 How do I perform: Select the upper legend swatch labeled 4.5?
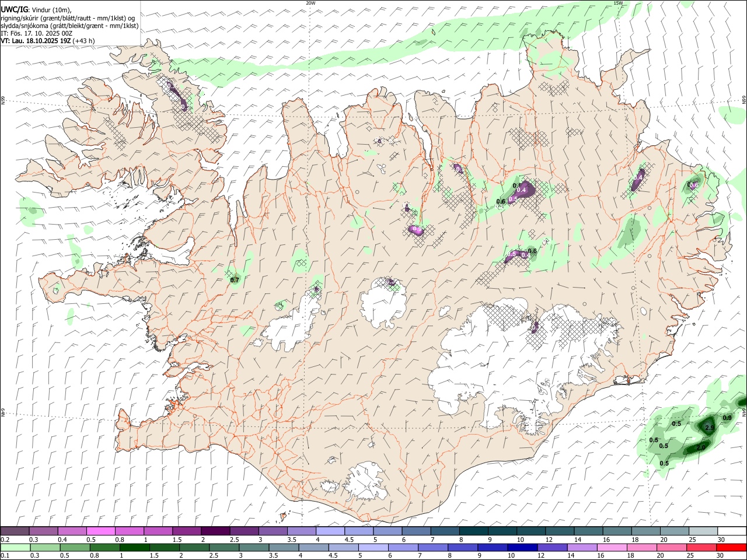[359, 531]
